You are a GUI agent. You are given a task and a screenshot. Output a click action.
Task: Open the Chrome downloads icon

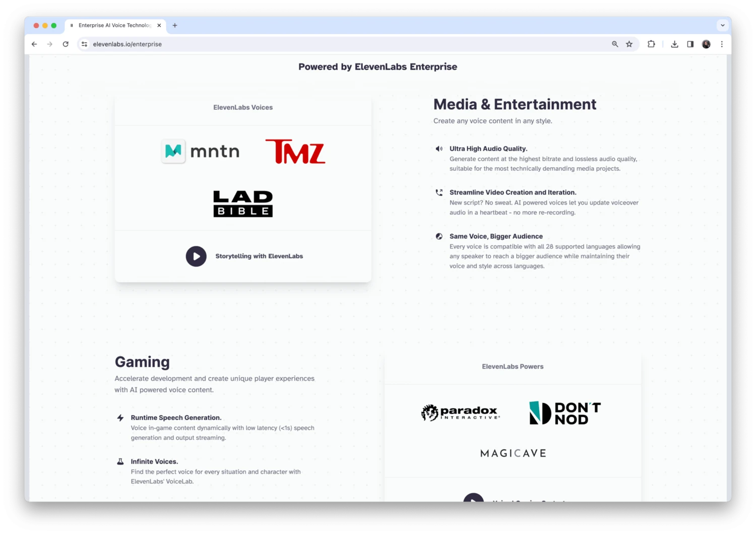pyautogui.click(x=674, y=44)
